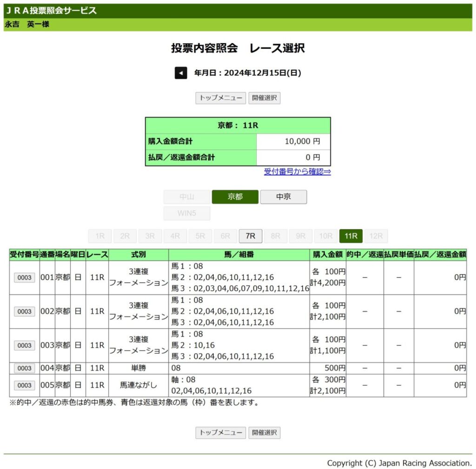Open receipt 0003 in row 001
This screenshot has width=476, height=469.
point(24,277)
